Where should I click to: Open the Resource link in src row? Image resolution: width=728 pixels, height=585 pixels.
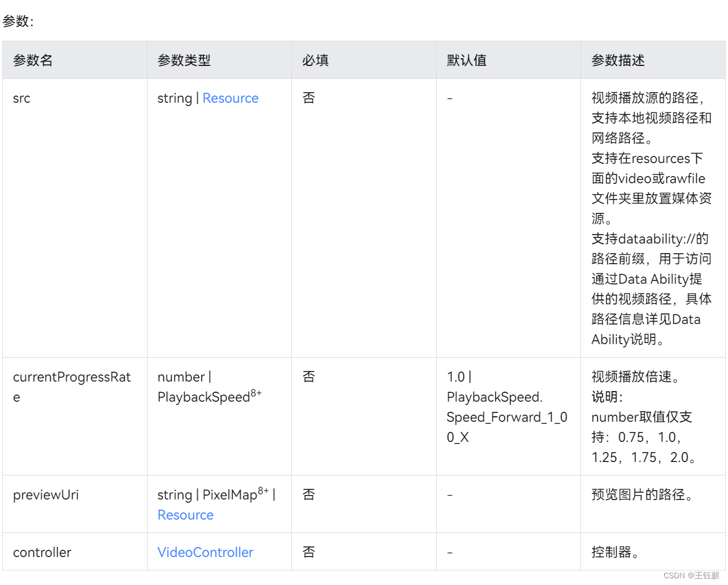pos(230,98)
